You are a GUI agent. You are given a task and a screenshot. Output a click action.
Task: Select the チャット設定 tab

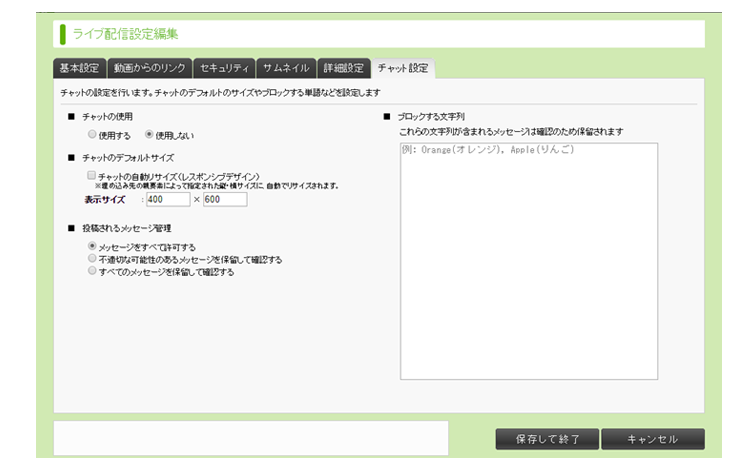tap(403, 68)
